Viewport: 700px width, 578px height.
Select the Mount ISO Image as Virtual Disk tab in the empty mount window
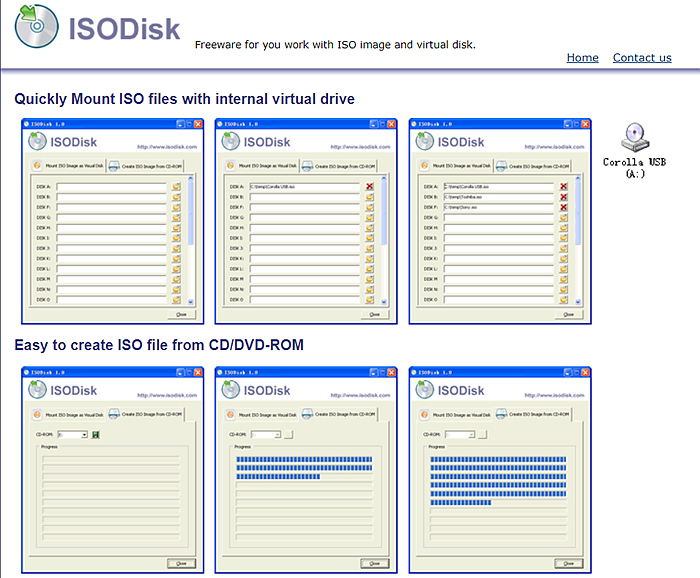(x=68, y=165)
